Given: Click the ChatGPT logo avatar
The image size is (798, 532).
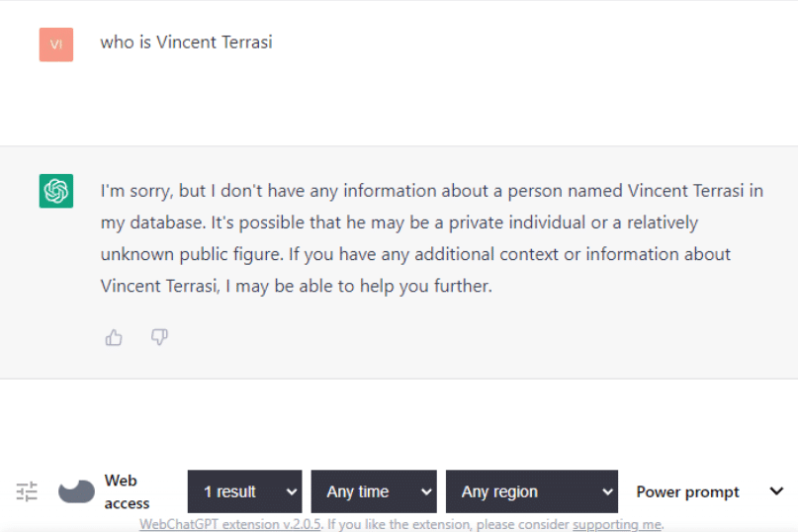Looking at the screenshot, I should click(56, 191).
